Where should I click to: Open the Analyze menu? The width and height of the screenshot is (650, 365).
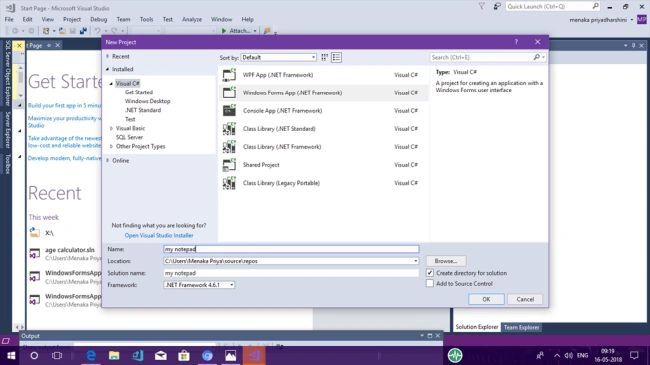[x=192, y=19]
